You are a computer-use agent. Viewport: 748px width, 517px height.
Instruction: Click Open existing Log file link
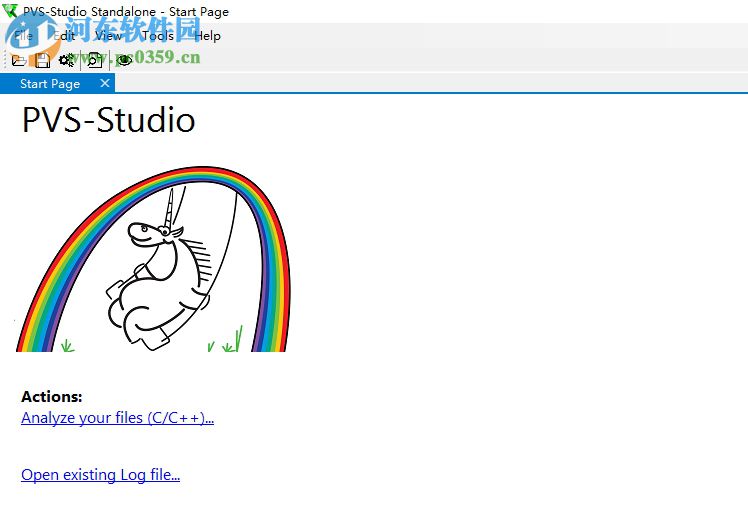(x=101, y=475)
